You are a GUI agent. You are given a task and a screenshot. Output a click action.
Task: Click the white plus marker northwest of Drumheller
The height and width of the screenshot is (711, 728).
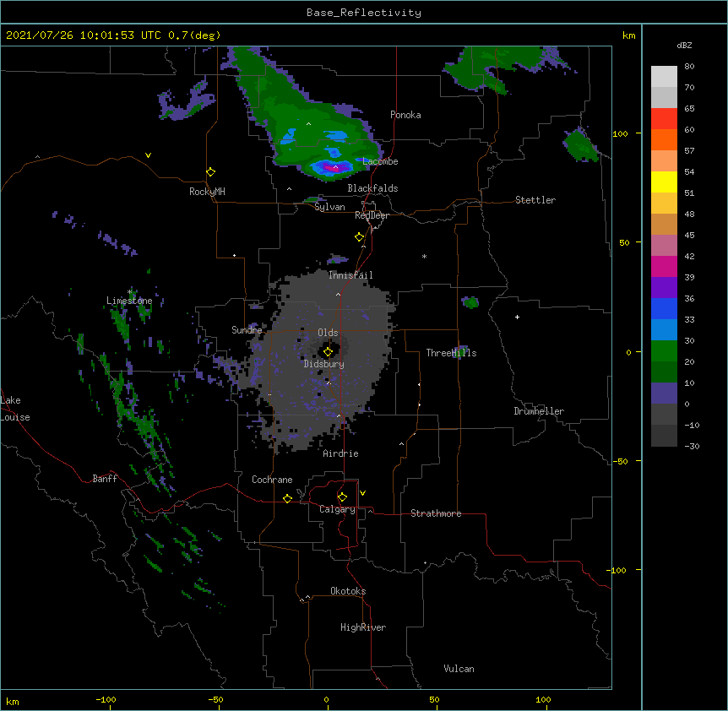click(x=517, y=317)
